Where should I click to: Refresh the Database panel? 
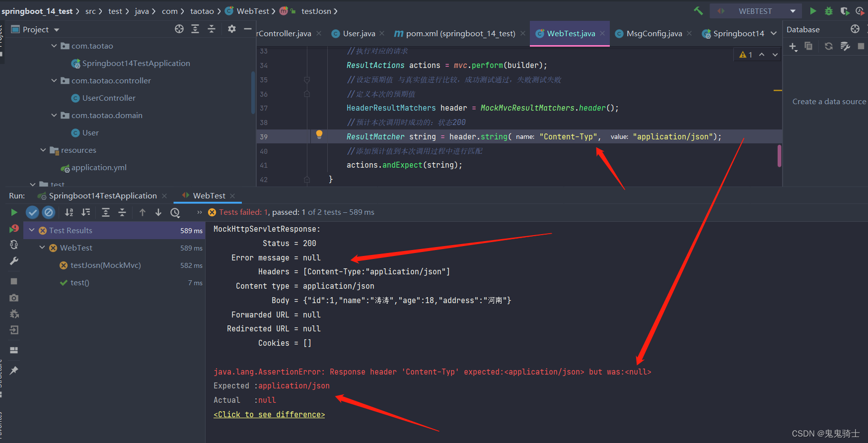tap(829, 46)
